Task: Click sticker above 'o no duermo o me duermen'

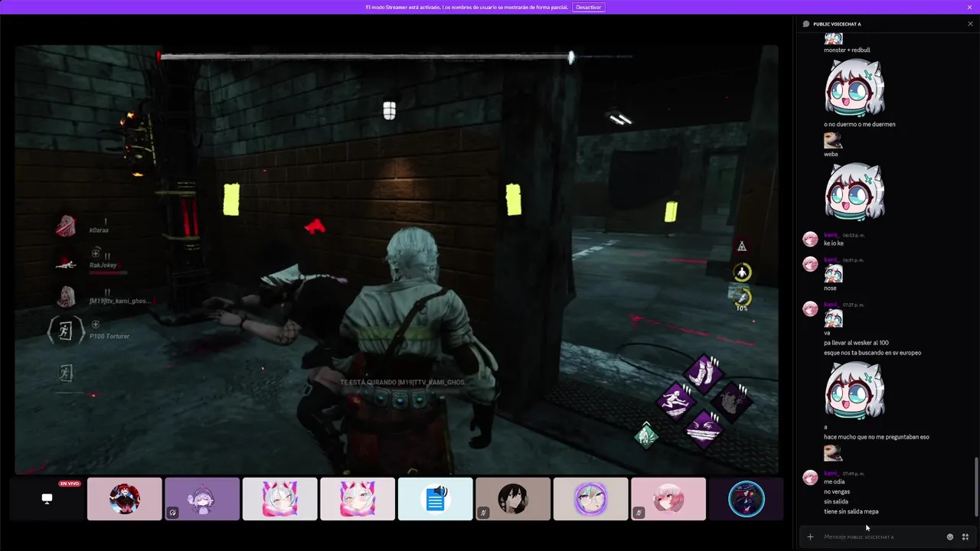Action: tap(854, 88)
